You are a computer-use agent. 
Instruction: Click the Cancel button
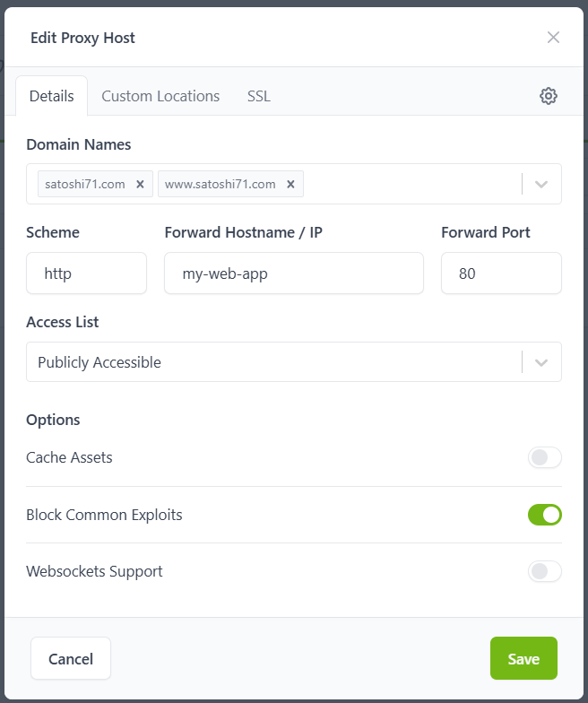tap(71, 659)
